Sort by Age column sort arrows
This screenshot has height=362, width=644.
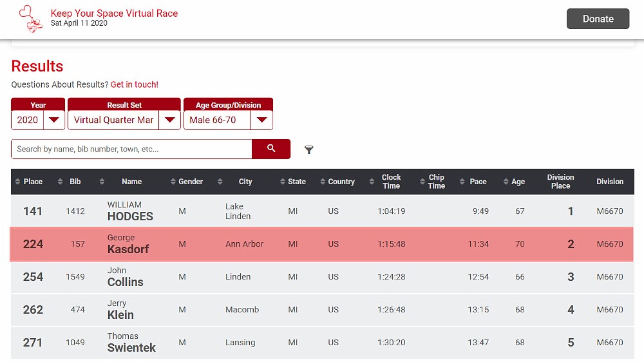point(506,182)
